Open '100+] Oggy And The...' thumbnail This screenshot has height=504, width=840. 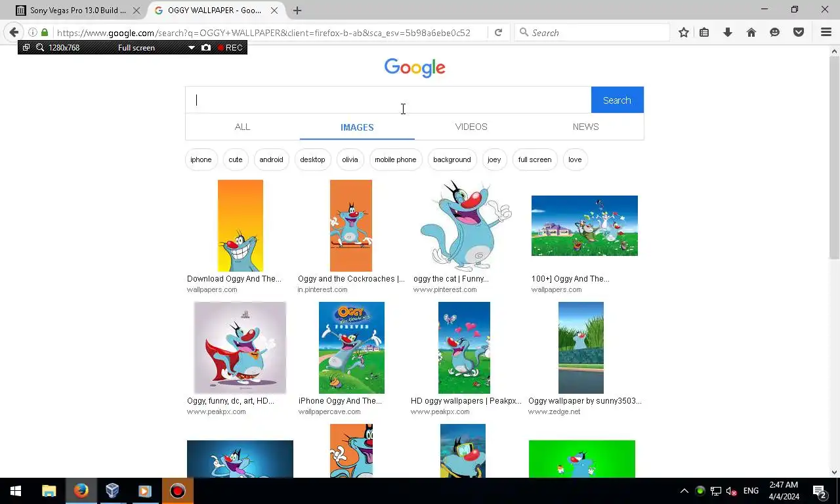click(x=585, y=226)
